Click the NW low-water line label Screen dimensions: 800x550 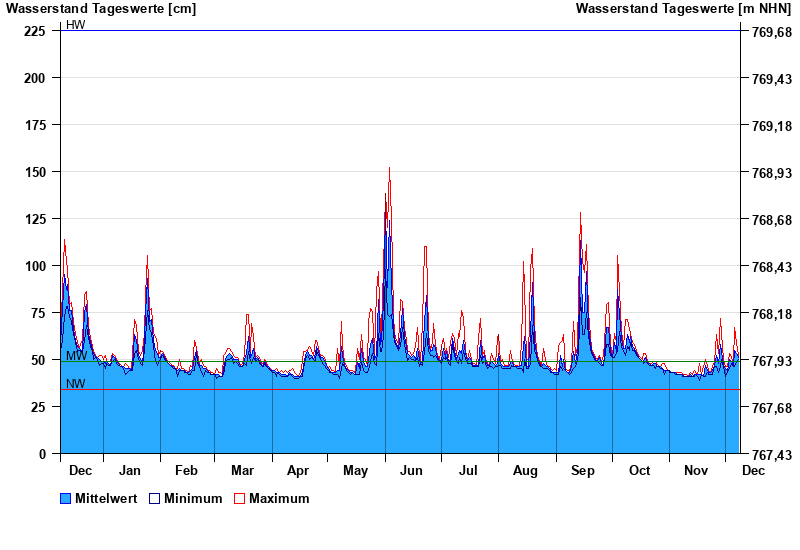[76, 384]
